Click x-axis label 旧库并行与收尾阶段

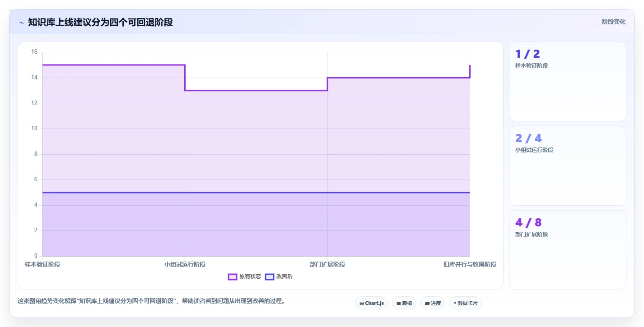point(470,264)
